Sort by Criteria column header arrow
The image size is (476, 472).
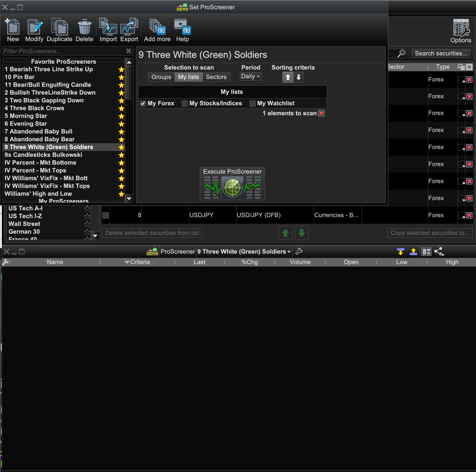point(127,262)
